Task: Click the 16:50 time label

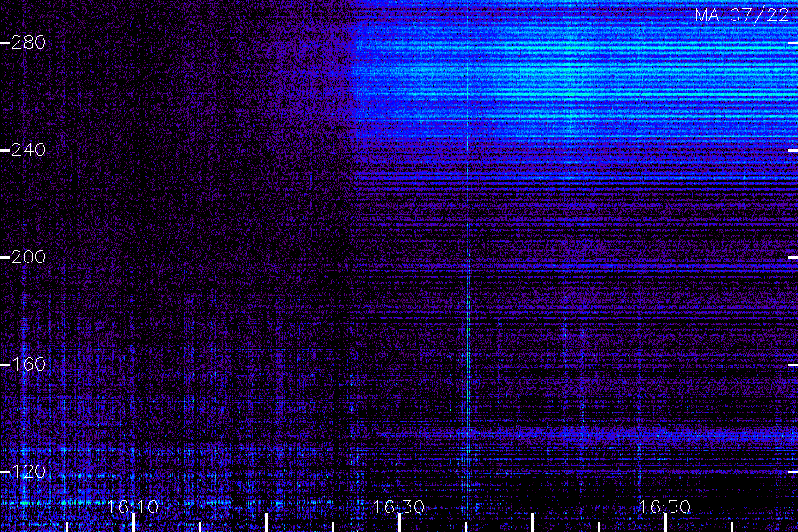Action: click(x=664, y=507)
